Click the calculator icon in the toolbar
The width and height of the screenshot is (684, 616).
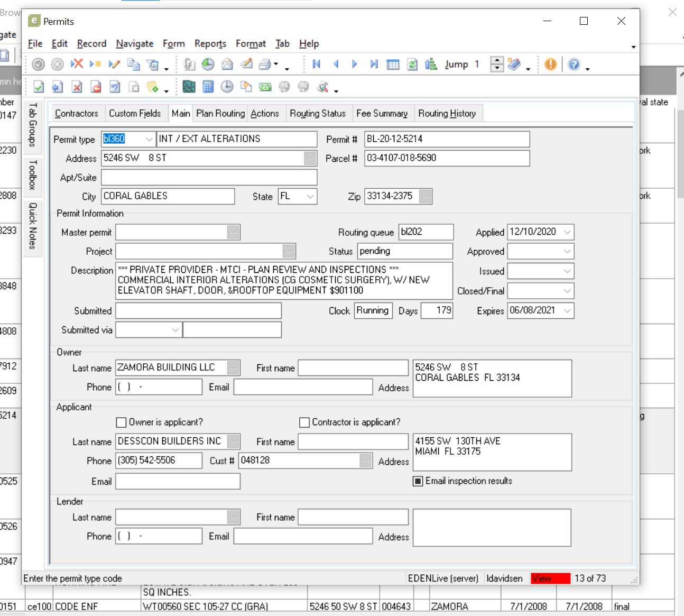click(208, 87)
